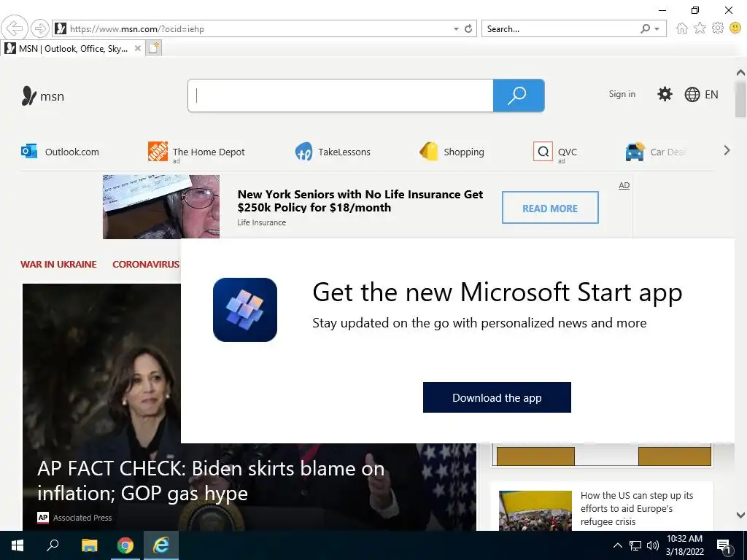Click the Download the app button
Viewport: 747px width, 560px height.
point(497,397)
